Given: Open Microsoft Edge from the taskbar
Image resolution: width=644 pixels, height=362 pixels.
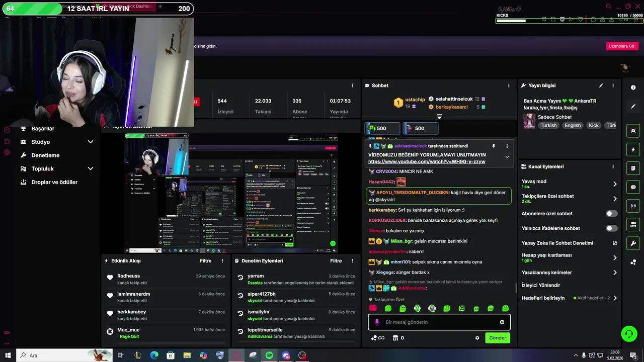Looking at the screenshot, I should 154,355.
